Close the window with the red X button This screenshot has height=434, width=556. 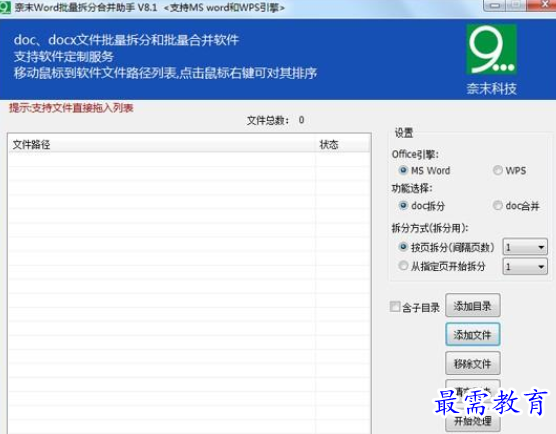click(541, 5)
